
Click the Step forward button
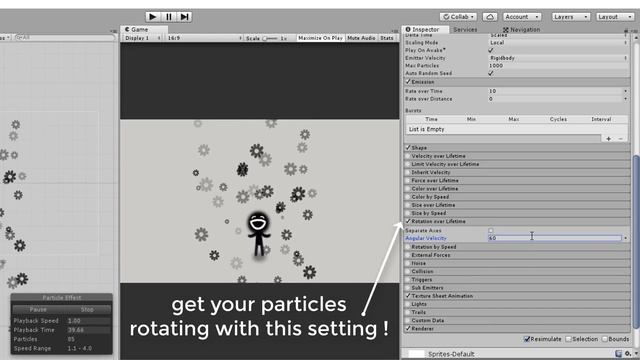coord(184,17)
